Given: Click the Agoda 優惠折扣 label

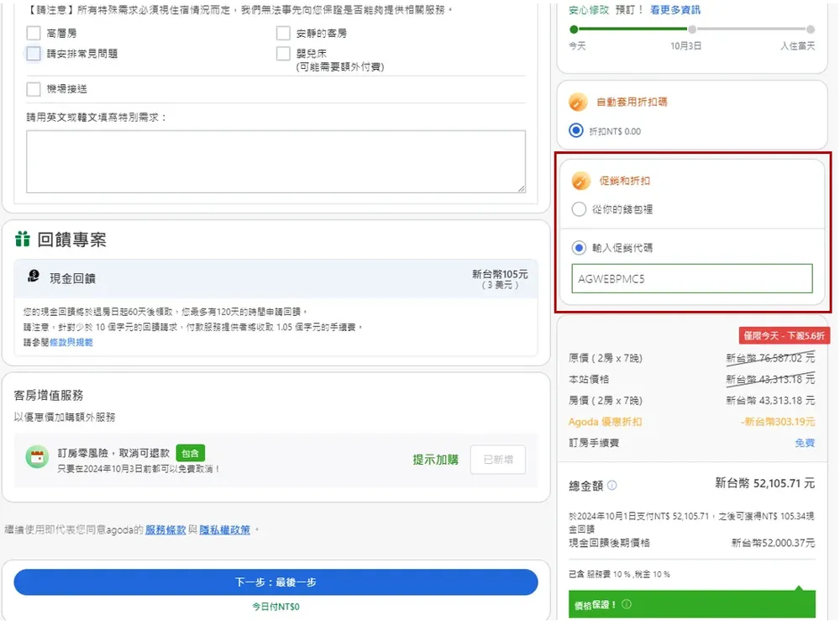Looking at the screenshot, I should [x=605, y=422].
